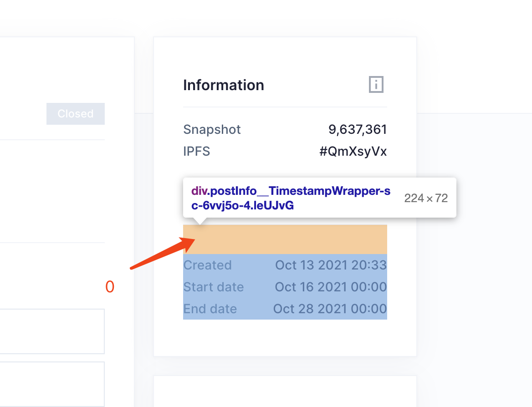The image size is (532, 407).
Task: Click the div.postInfo__TimestampWrapper selector in tooltip
Action: click(x=290, y=198)
